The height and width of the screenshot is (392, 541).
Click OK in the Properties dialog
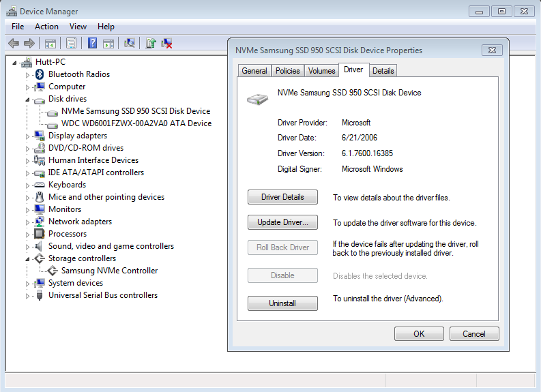click(x=419, y=334)
